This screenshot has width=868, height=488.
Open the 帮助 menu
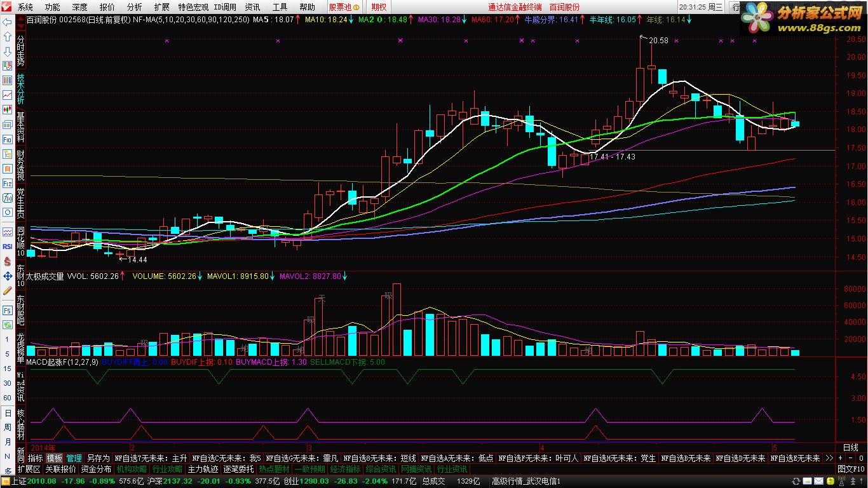click(308, 7)
